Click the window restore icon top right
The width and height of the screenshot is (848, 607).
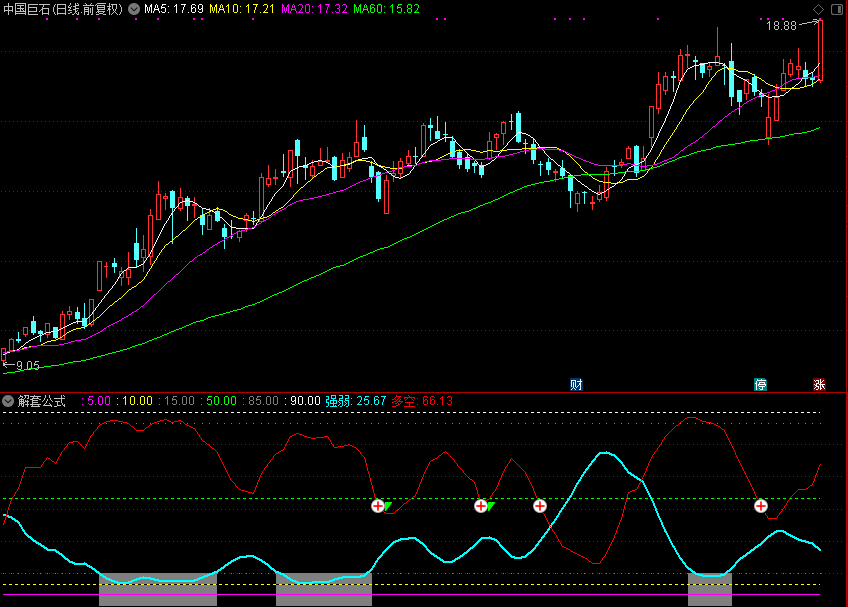(837, 9)
